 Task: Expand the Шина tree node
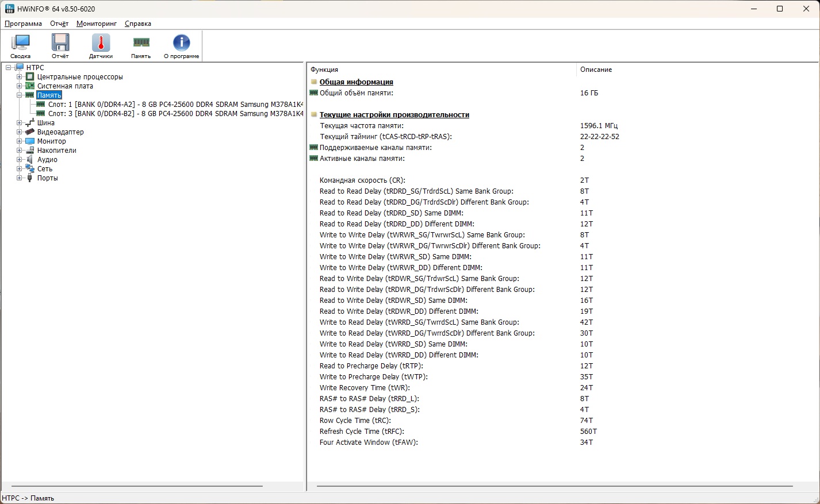20,122
